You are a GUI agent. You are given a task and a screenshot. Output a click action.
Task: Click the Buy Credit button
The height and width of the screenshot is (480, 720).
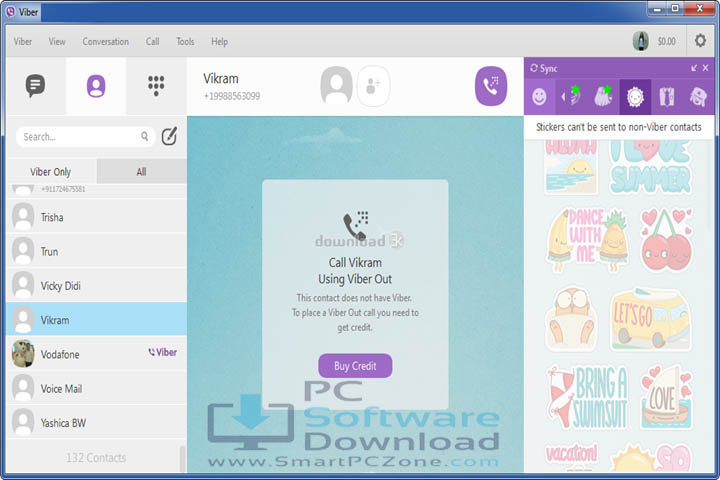[x=355, y=366]
